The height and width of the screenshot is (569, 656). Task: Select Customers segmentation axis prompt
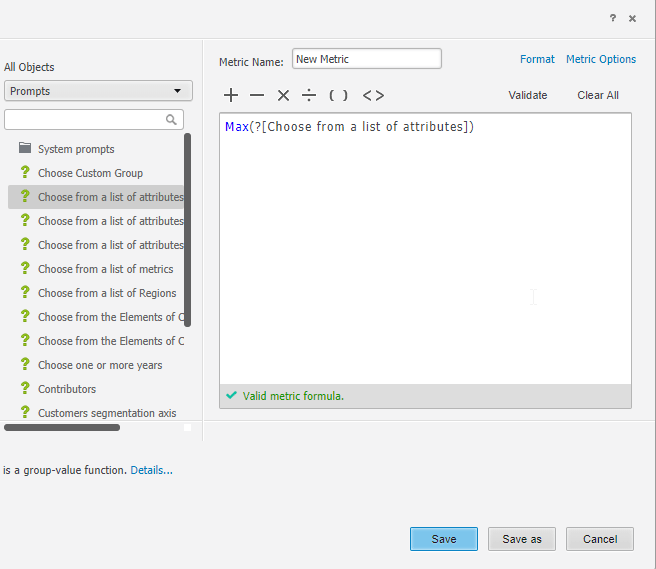coord(107,413)
